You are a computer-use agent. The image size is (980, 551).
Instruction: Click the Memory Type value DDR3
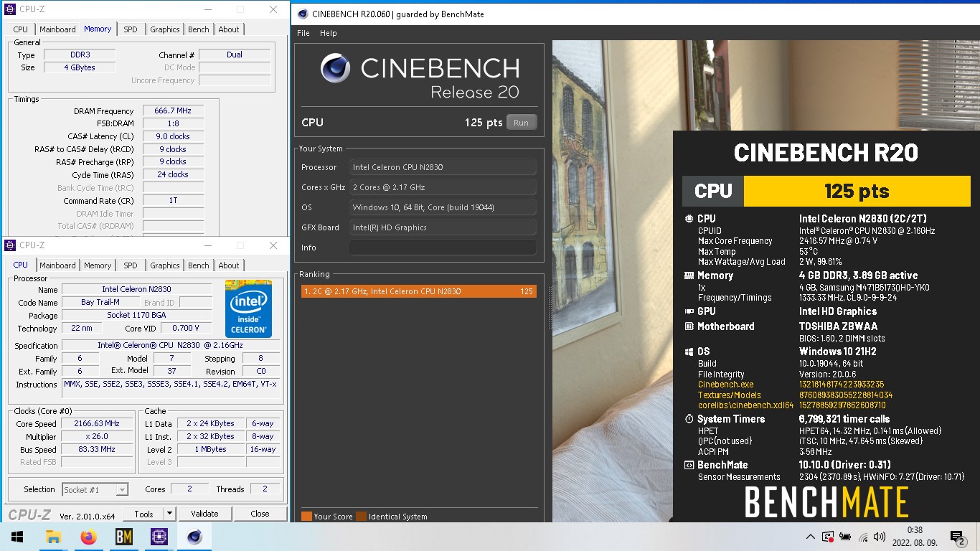coord(80,55)
